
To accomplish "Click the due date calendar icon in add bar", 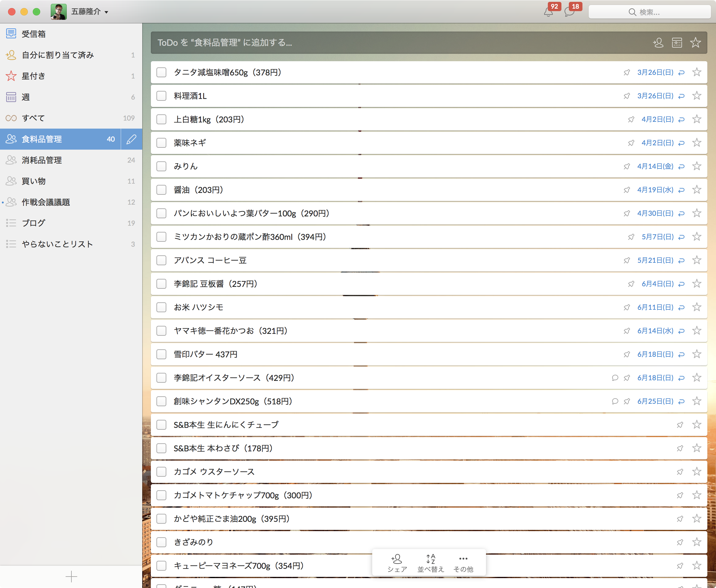I will click(677, 43).
